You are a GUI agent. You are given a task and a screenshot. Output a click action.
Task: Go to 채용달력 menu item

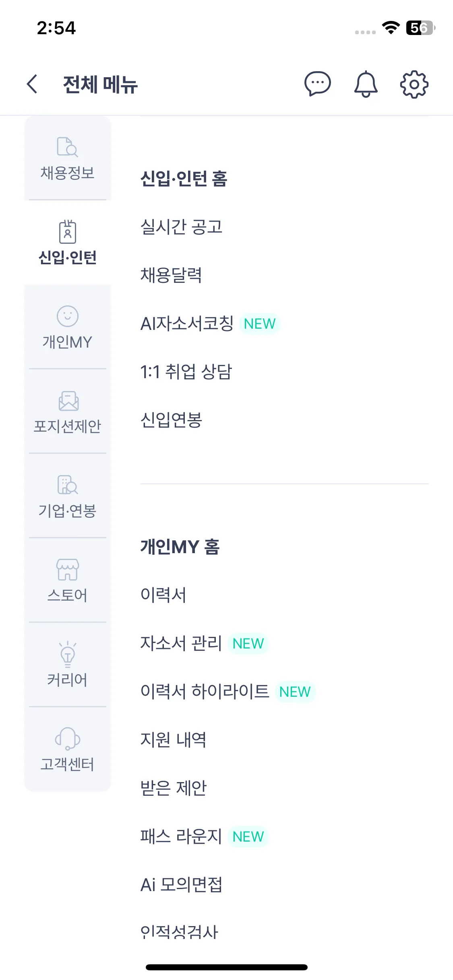(171, 275)
